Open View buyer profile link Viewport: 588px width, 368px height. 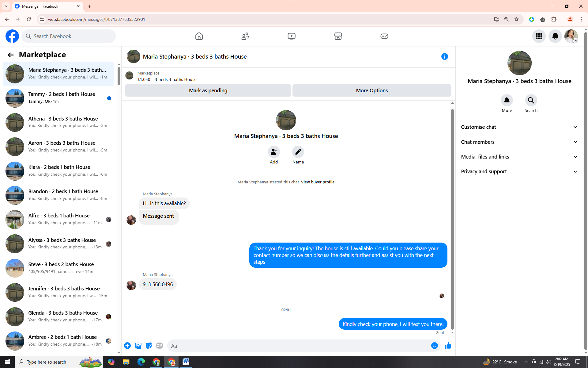click(318, 182)
